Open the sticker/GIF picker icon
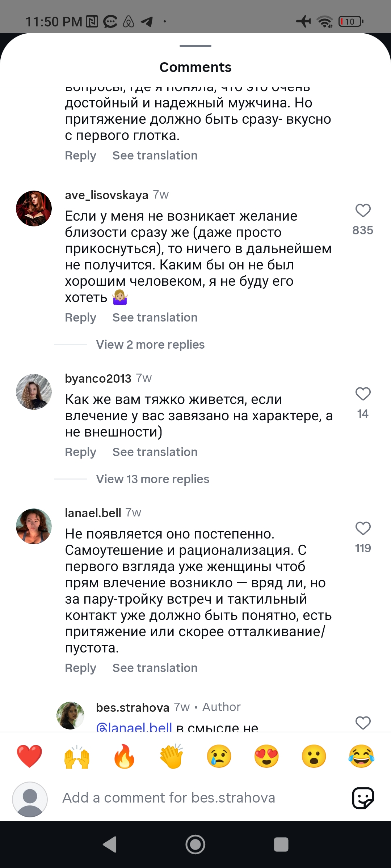 [x=363, y=798]
